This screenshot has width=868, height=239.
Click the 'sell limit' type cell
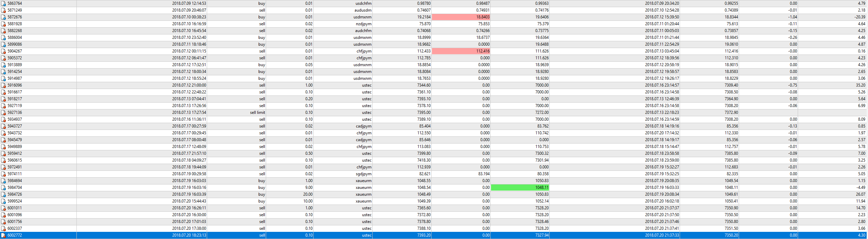tap(258, 113)
